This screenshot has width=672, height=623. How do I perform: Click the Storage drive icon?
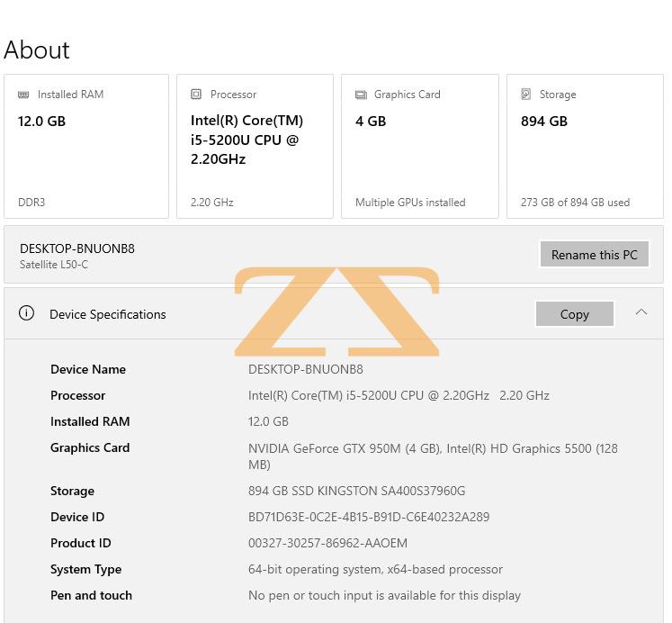pyautogui.click(x=526, y=95)
